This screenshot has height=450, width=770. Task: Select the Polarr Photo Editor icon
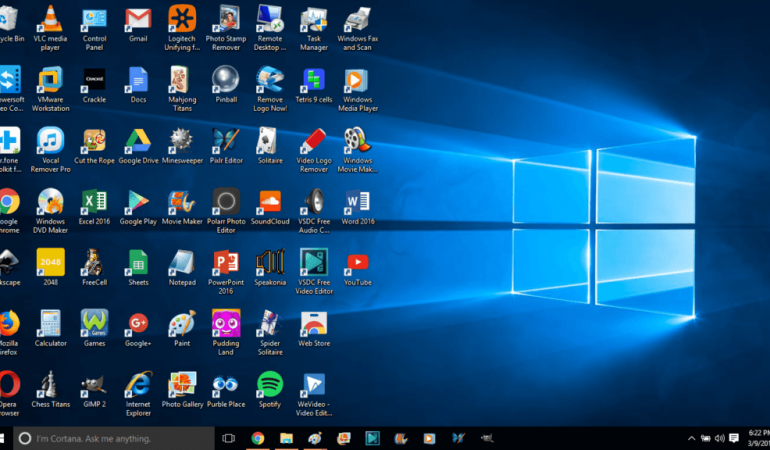coord(226,201)
